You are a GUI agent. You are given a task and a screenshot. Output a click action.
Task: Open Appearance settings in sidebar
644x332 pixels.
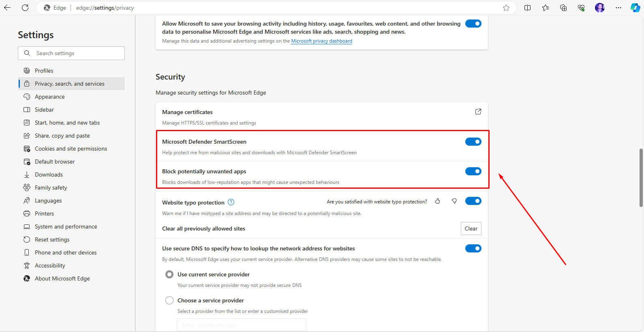[49, 97]
